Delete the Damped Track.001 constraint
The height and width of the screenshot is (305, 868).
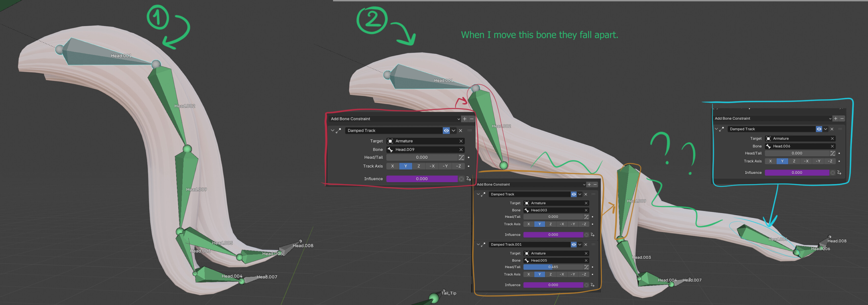click(586, 245)
